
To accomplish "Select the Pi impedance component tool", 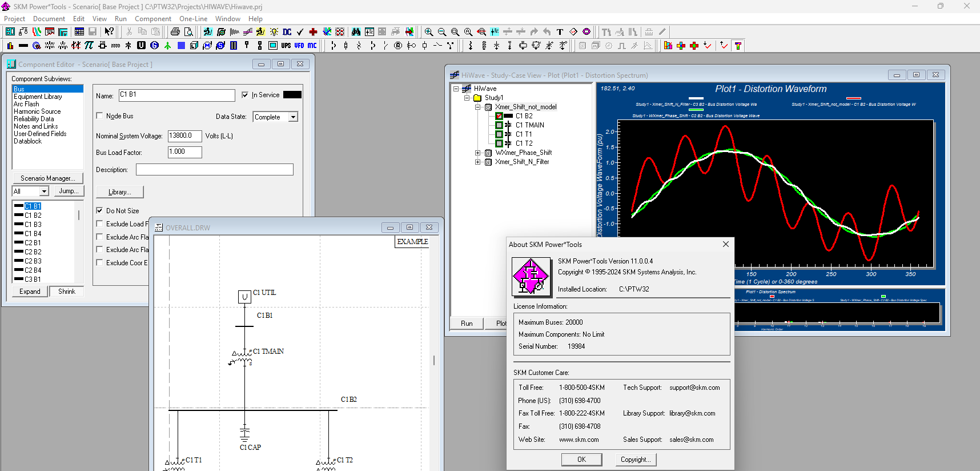I will tap(89, 46).
